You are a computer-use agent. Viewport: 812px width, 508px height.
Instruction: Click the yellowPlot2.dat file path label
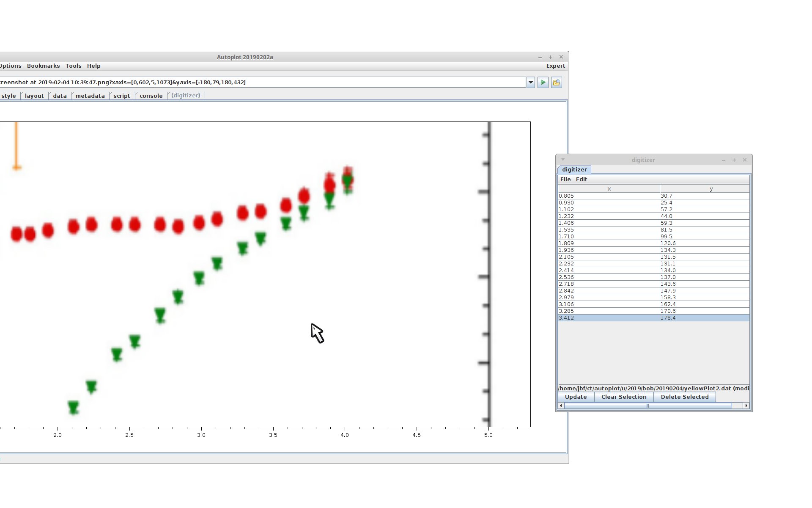click(654, 389)
